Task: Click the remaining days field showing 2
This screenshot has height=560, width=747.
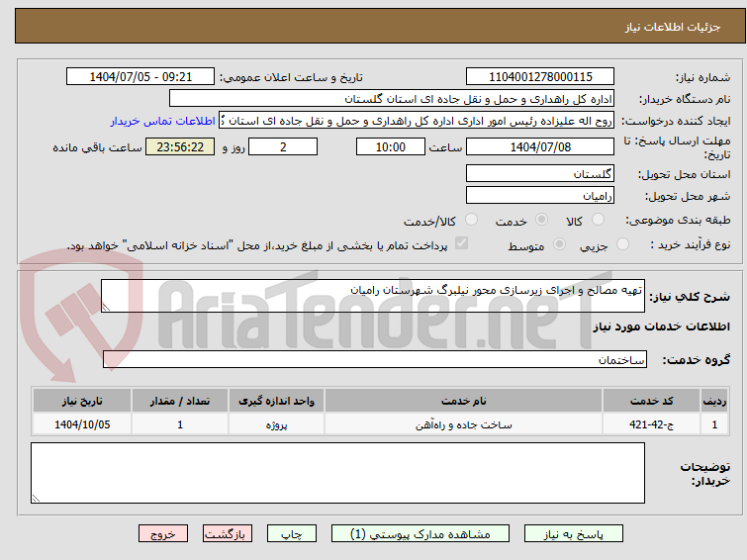Action: (x=283, y=146)
